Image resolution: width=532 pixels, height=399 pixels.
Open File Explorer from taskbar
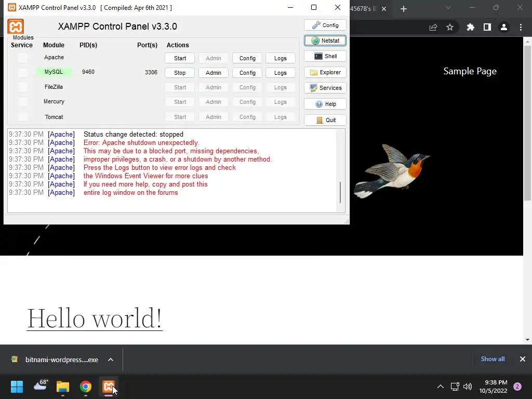coord(63,387)
